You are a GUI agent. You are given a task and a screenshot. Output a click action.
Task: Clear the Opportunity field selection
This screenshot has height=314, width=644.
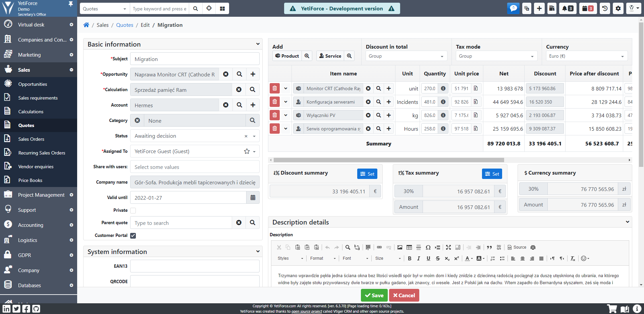tap(226, 74)
